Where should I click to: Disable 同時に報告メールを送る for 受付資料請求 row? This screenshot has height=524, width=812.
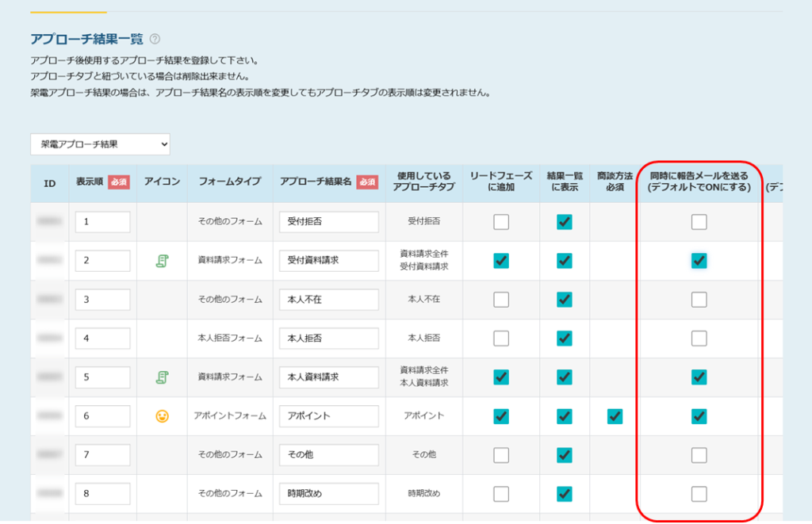coord(699,261)
